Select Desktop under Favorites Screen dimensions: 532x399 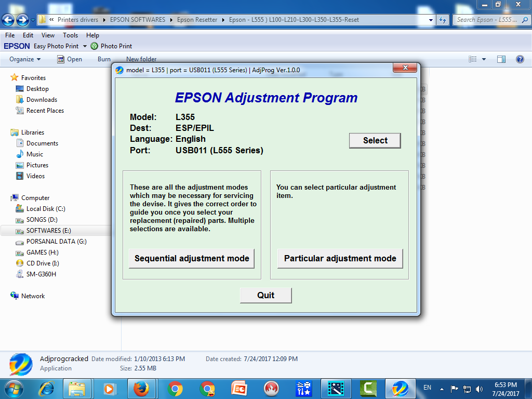click(37, 88)
